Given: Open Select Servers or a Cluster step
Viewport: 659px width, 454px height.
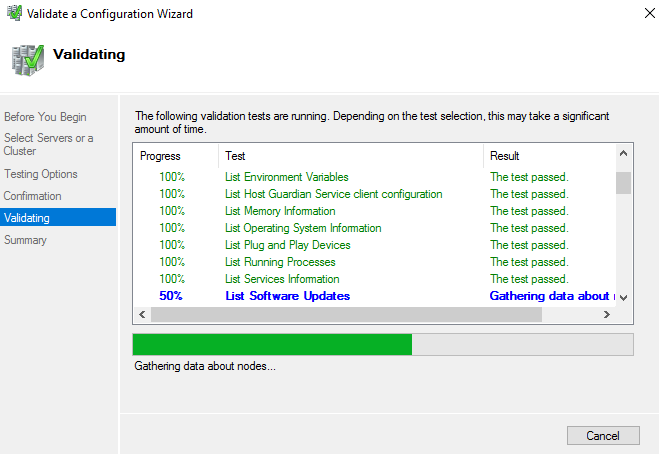Looking at the screenshot, I should tap(49, 145).
